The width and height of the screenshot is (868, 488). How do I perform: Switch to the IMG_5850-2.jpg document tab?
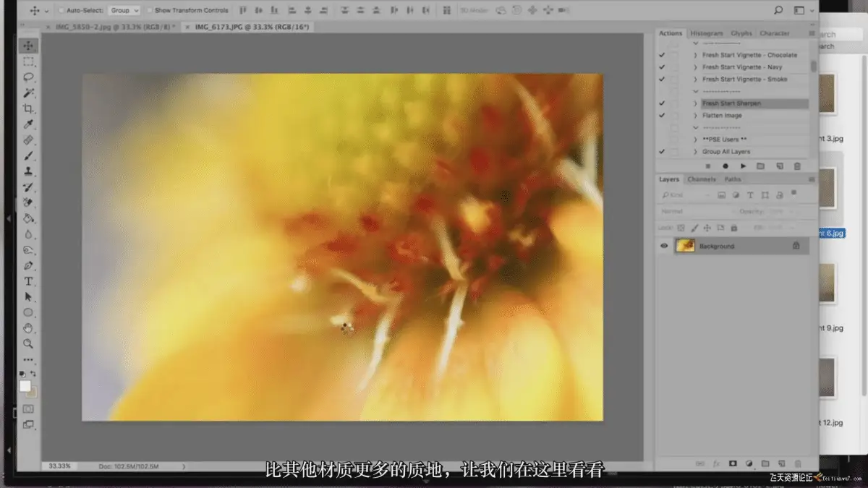[x=114, y=26]
